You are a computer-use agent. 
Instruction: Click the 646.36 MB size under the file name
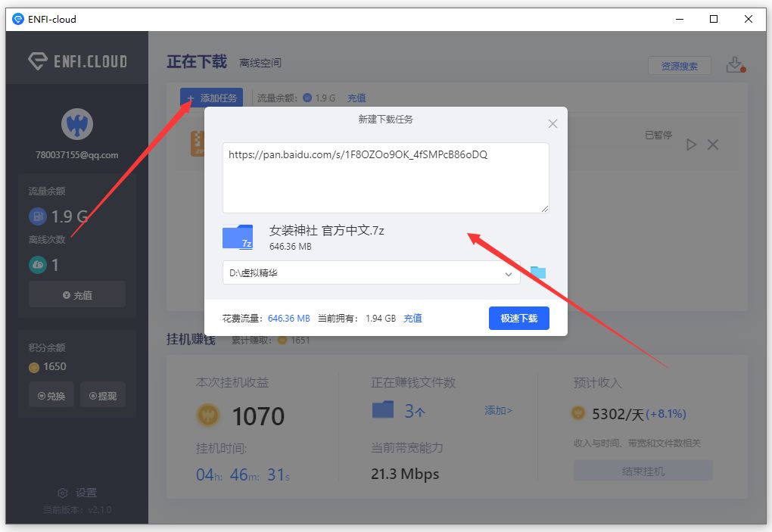291,247
